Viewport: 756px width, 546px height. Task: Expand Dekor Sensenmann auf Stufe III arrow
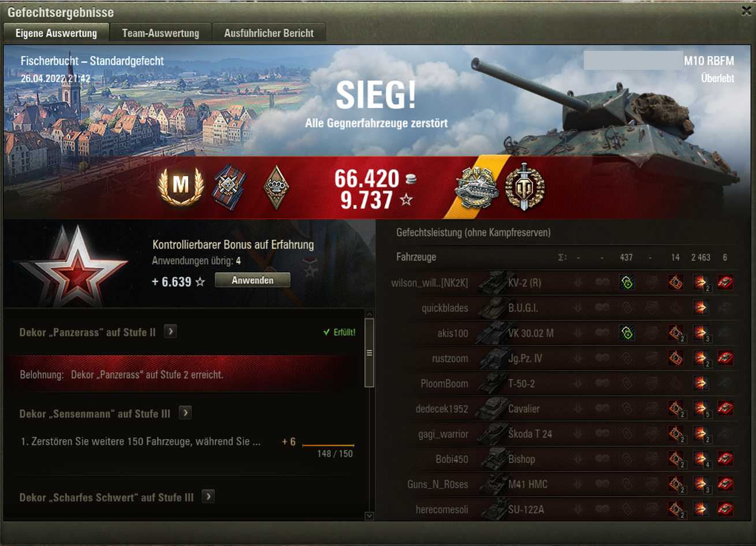185,413
